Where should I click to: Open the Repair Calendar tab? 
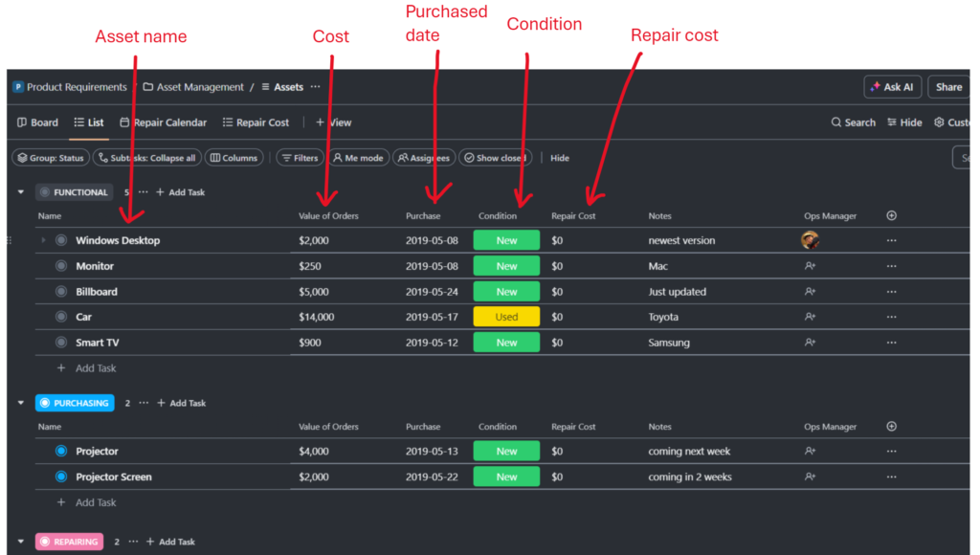163,122
